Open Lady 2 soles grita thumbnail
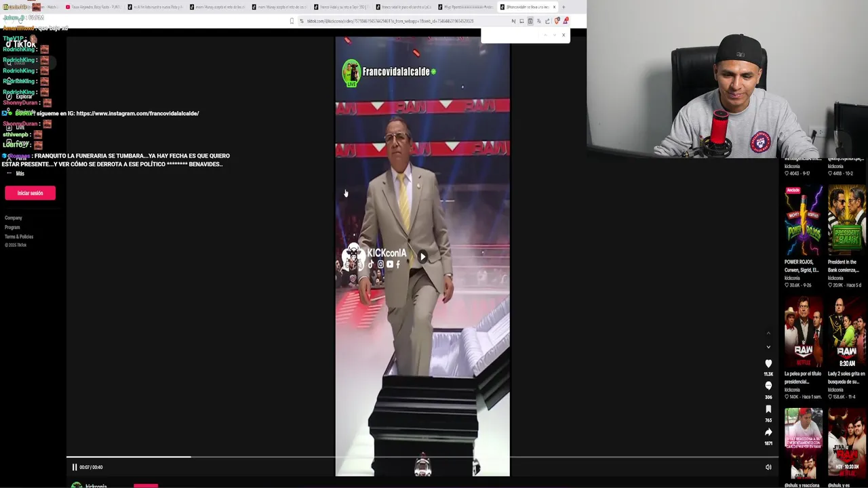The height and width of the screenshot is (488, 868). [x=846, y=332]
